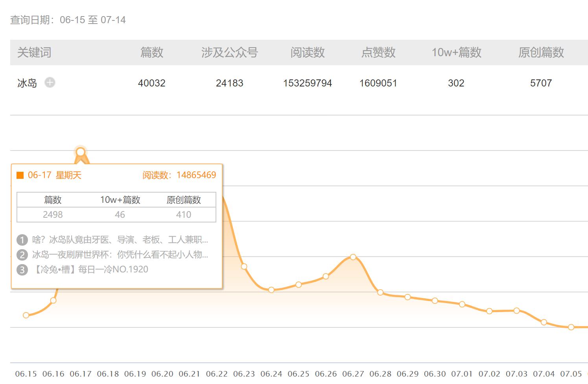Click the plus icon beside 冰岛 keyword
The image size is (588, 384).
click(50, 83)
